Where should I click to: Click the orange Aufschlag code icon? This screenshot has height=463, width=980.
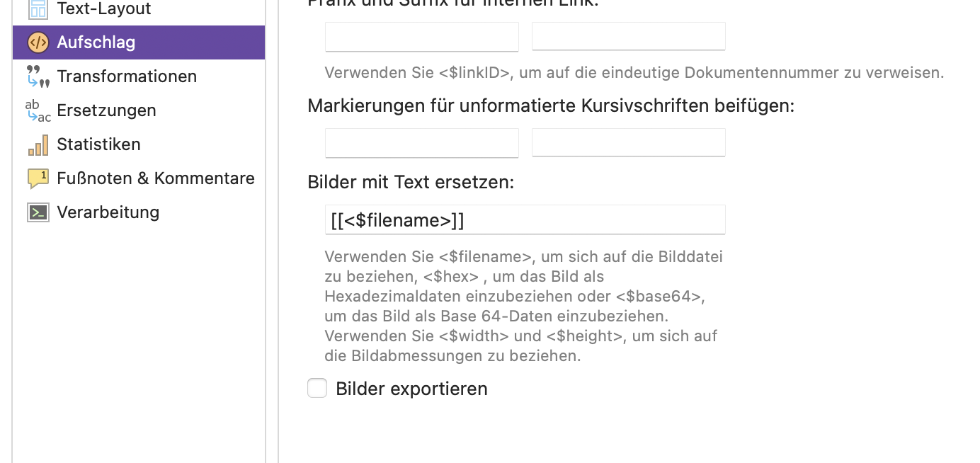(38, 42)
